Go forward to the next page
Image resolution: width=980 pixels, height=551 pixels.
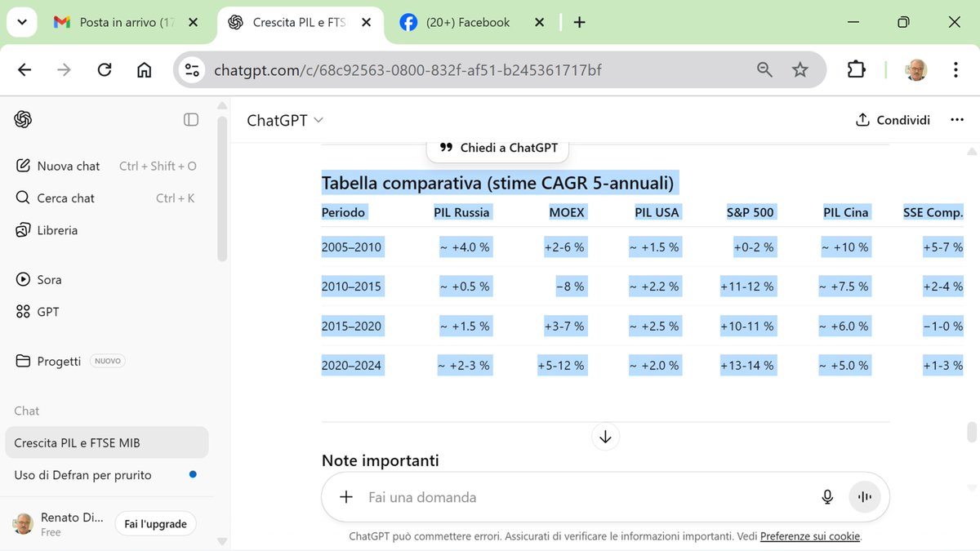pyautogui.click(x=64, y=70)
